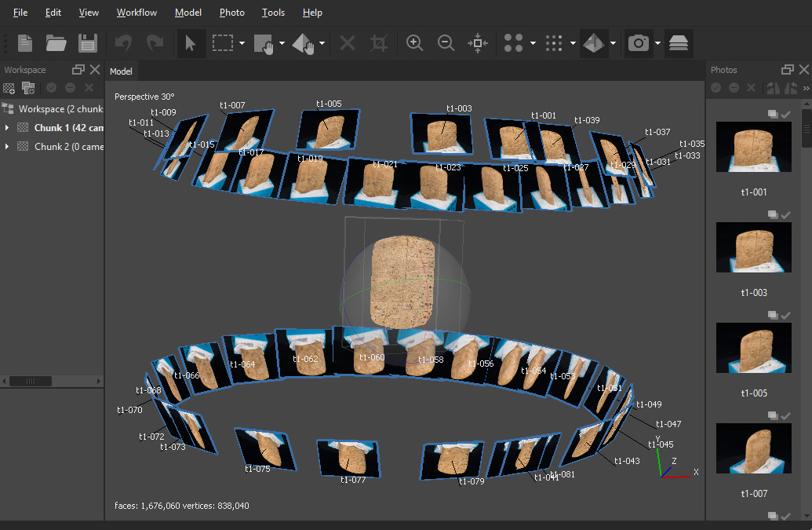This screenshot has height=530, width=812.
Task: Rotate photos left in the Photos panel
Action: pos(773,88)
